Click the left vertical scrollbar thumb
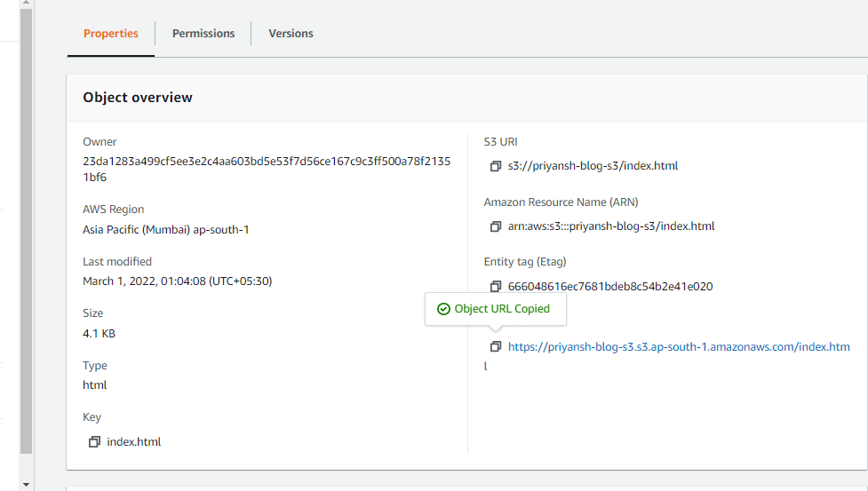 tap(26, 231)
